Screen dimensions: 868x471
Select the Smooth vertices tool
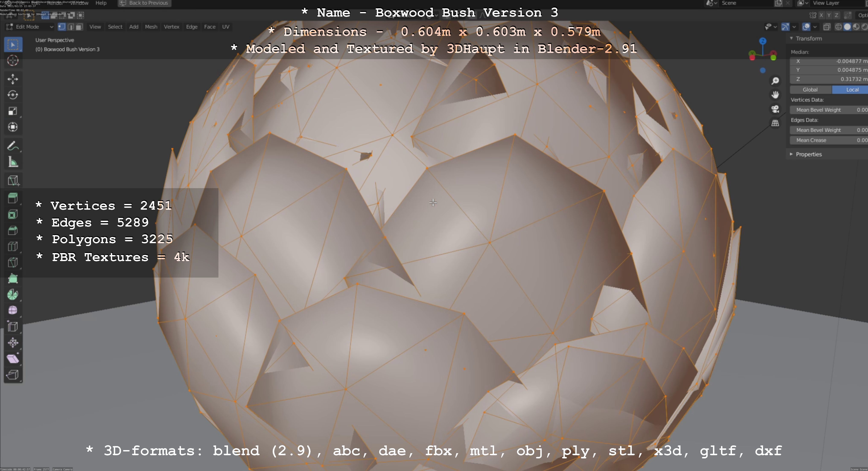point(13,310)
